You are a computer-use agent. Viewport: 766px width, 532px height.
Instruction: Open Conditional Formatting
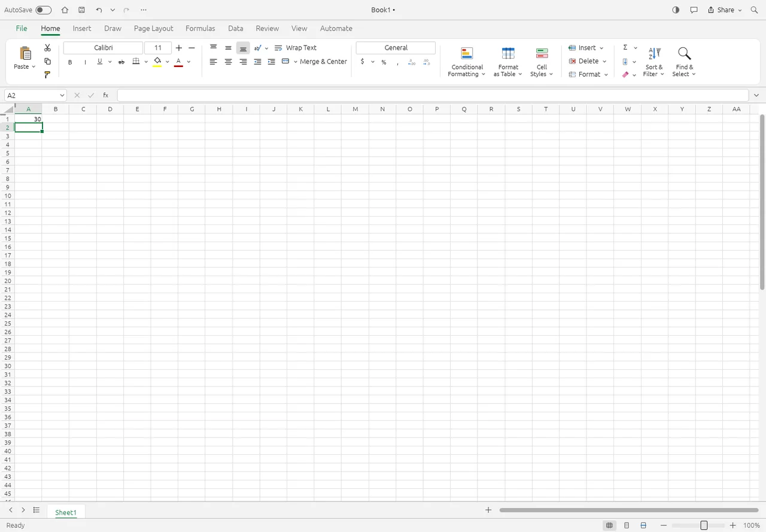467,62
